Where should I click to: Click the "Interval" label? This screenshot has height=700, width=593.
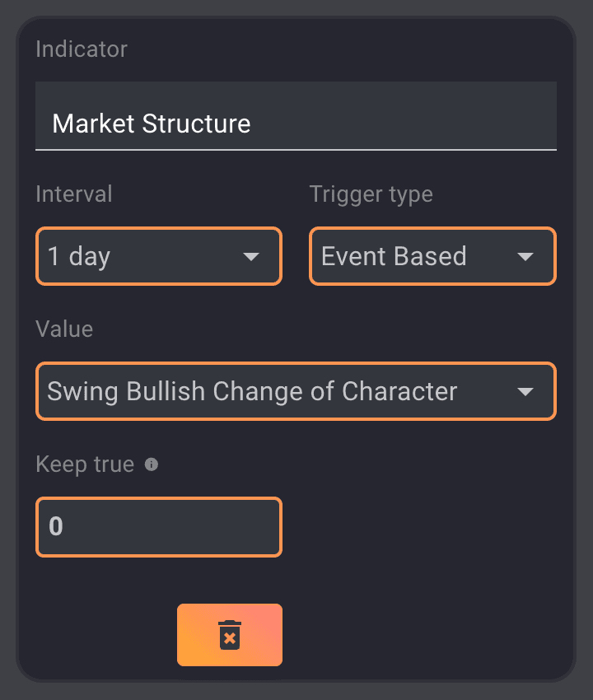[74, 194]
